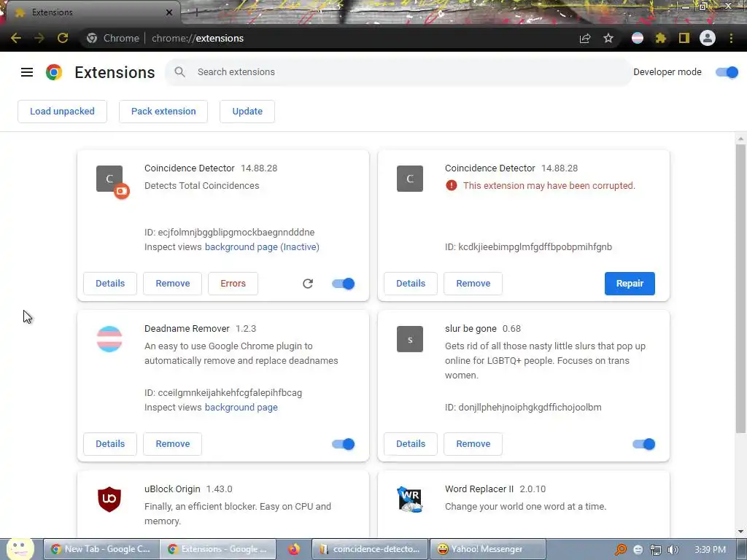
Task: Disable the first Coincidence Detector extension
Action: click(x=344, y=284)
